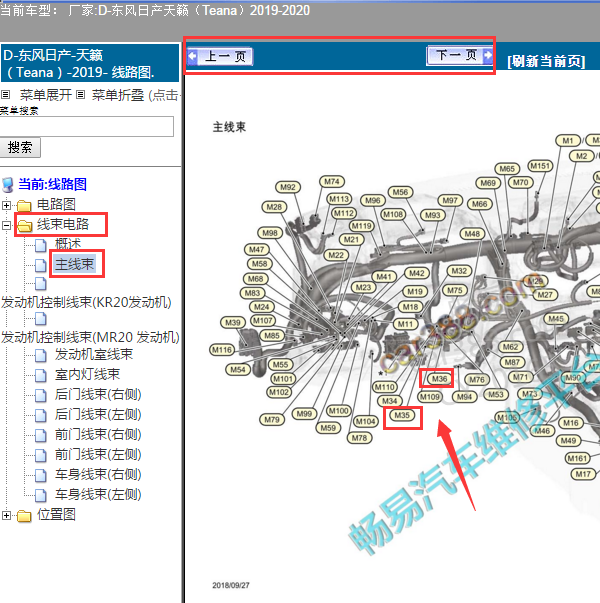The image size is (600, 603).
Task: Click the M151 connector label
Action: coord(540,166)
